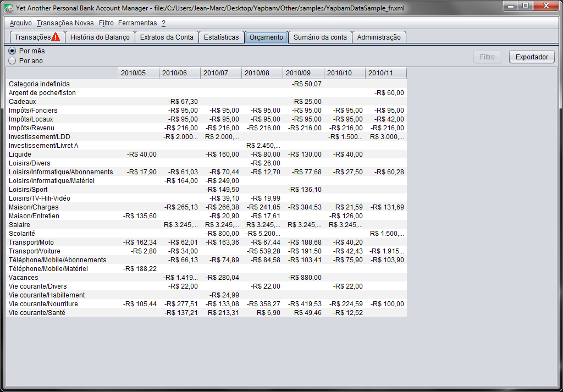Click the -R$ 539,28 Voiture cell
The image size is (563, 392).
click(262, 251)
